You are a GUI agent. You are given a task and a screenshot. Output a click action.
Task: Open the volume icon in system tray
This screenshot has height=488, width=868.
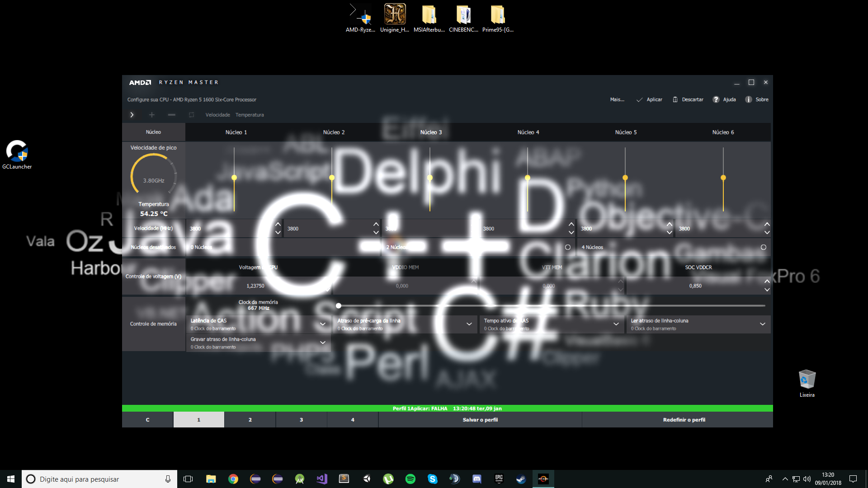pos(807,479)
